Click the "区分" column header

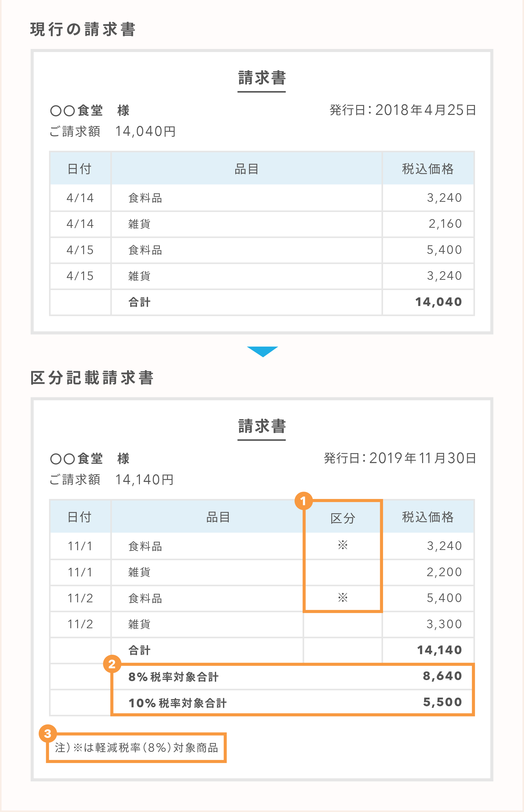(343, 518)
